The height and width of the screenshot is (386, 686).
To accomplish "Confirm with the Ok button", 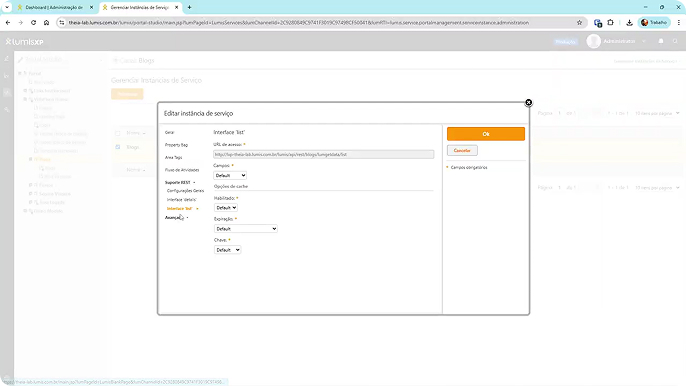I will coord(486,134).
